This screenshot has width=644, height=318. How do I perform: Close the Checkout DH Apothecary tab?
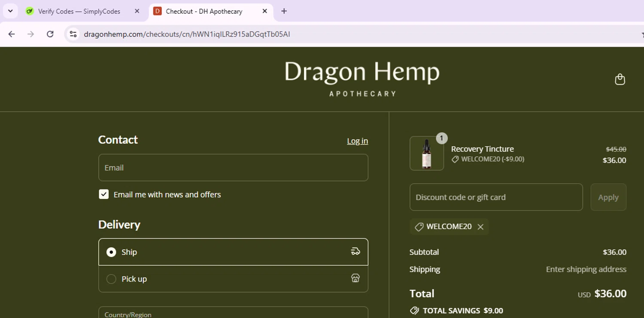(265, 11)
